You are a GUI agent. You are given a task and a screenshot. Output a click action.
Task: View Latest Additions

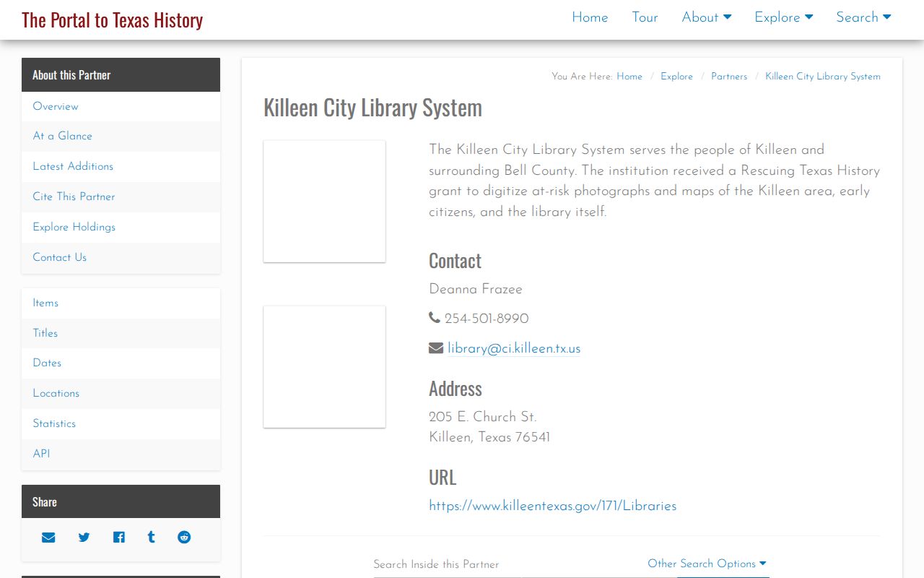(121, 166)
